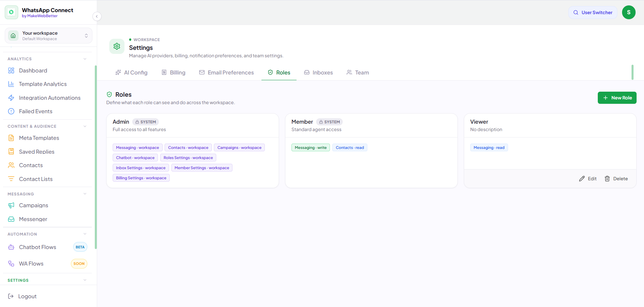The width and height of the screenshot is (644, 307).
Task: Click the Inbox Settings · workspace tag
Action: point(141,168)
